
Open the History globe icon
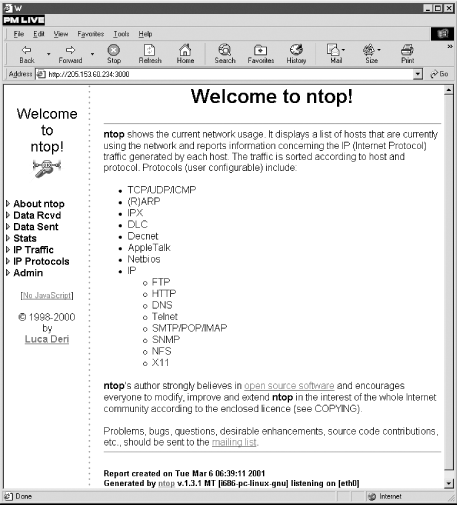296,50
